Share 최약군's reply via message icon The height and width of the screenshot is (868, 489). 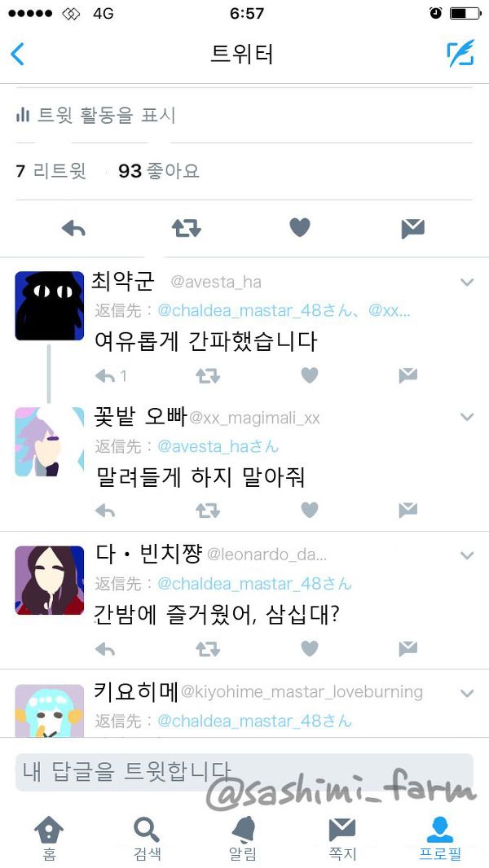click(407, 376)
